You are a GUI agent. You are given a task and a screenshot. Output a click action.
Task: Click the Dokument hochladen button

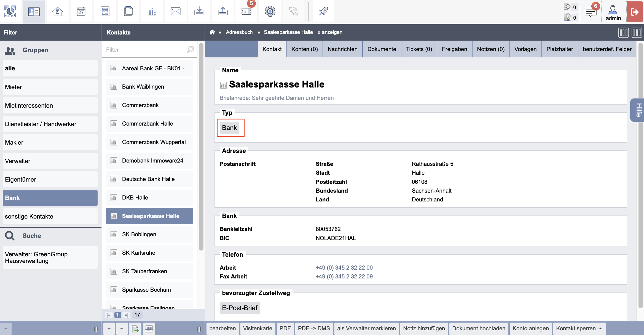(x=479, y=328)
